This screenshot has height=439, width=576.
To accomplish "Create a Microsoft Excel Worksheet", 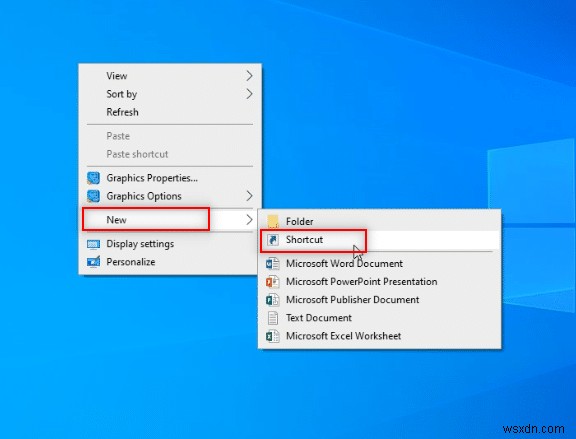I will coord(379,336).
